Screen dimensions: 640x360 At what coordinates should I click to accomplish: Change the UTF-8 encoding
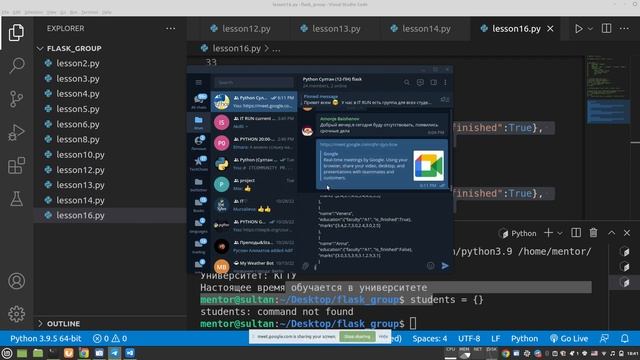469,339
